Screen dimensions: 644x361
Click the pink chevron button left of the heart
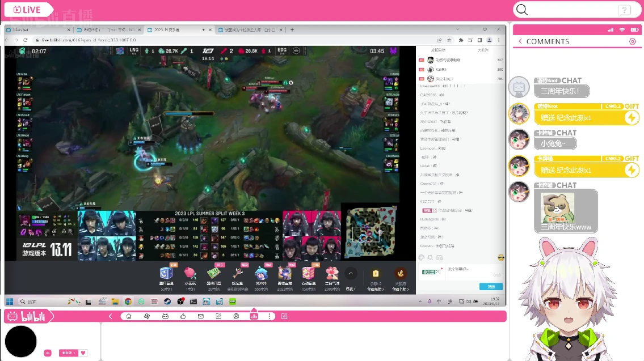click(68, 353)
